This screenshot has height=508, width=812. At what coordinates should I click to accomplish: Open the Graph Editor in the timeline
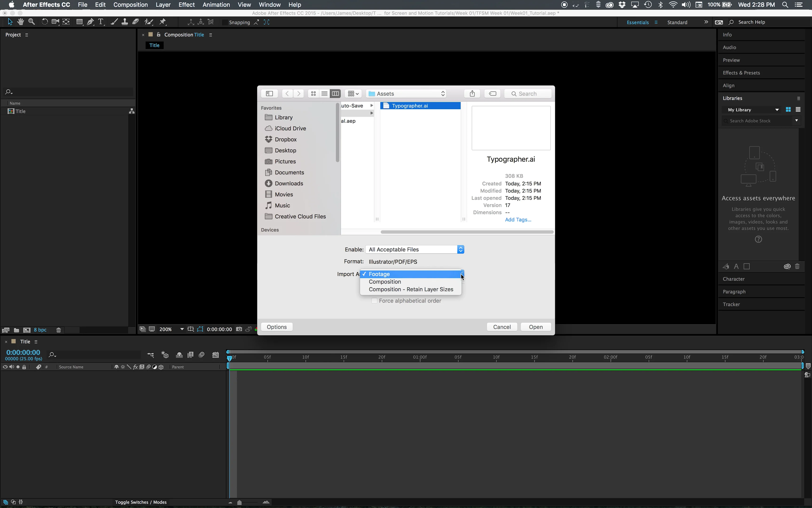pyautogui.click(x=216, y=354)
